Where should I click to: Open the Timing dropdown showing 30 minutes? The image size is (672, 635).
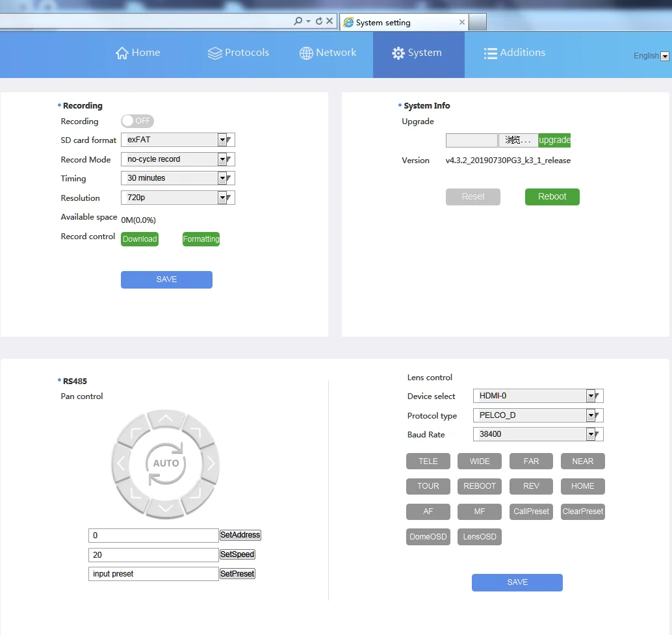pyautogui.click(x=178, y=178)
